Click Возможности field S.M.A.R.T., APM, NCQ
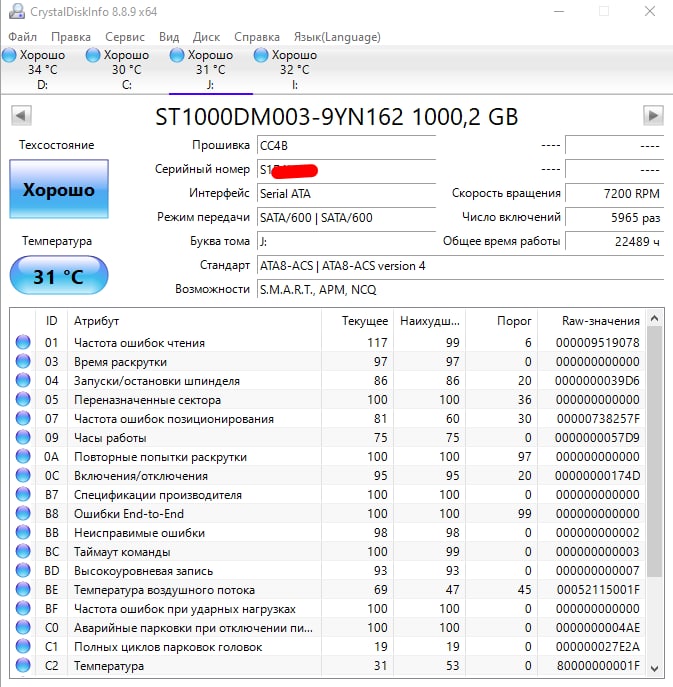The height and width of the screenshot is (687, 673). [460, 290]
